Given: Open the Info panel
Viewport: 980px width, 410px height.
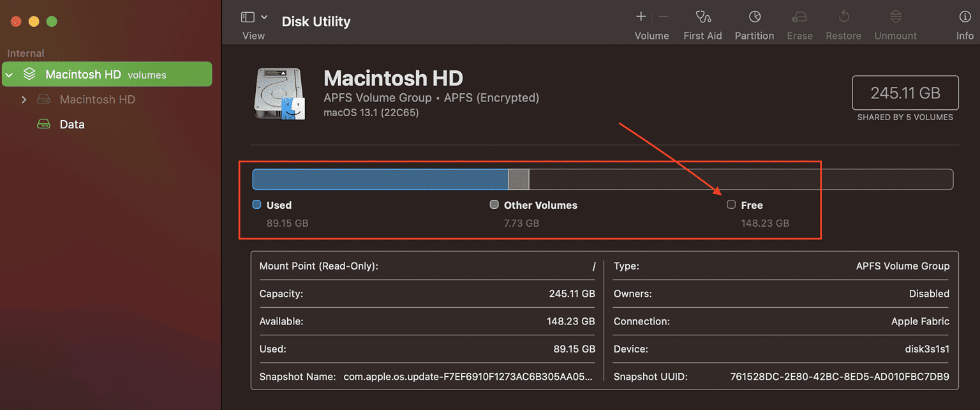Looking at the screenshot, I should click(x=965, y=22).
